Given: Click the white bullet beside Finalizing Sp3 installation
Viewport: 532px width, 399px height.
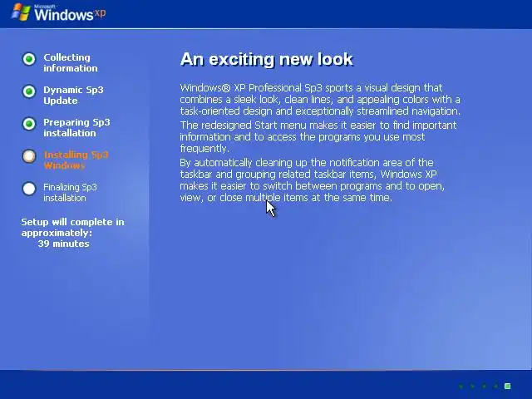Looking at the screenshot, I should (x=29, y=189).
